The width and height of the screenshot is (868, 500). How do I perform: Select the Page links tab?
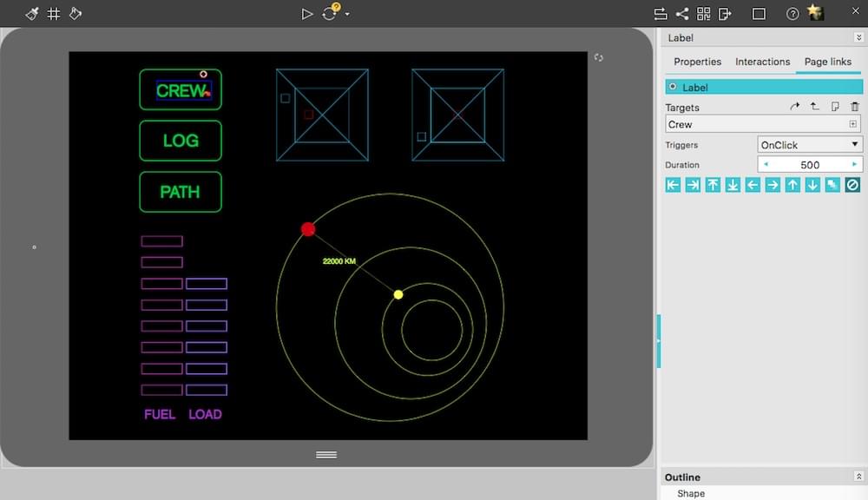pyautogui.click(x=827, y=62)
